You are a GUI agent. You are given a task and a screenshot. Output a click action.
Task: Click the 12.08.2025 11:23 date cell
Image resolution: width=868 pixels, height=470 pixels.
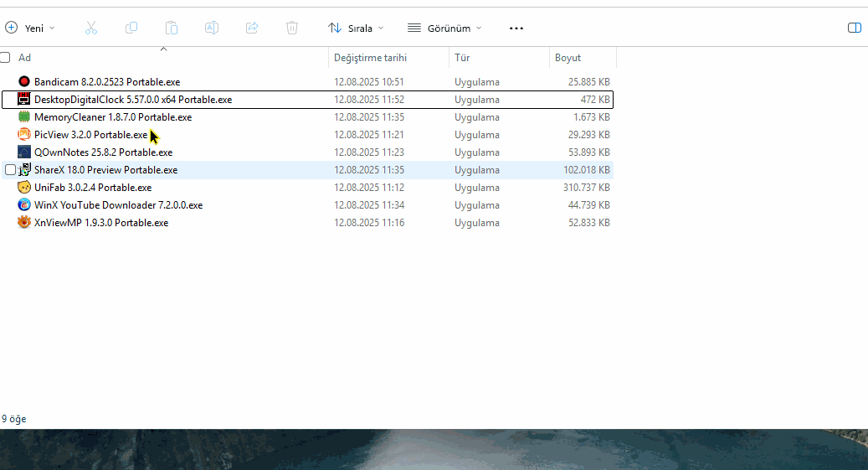(369, 152)
